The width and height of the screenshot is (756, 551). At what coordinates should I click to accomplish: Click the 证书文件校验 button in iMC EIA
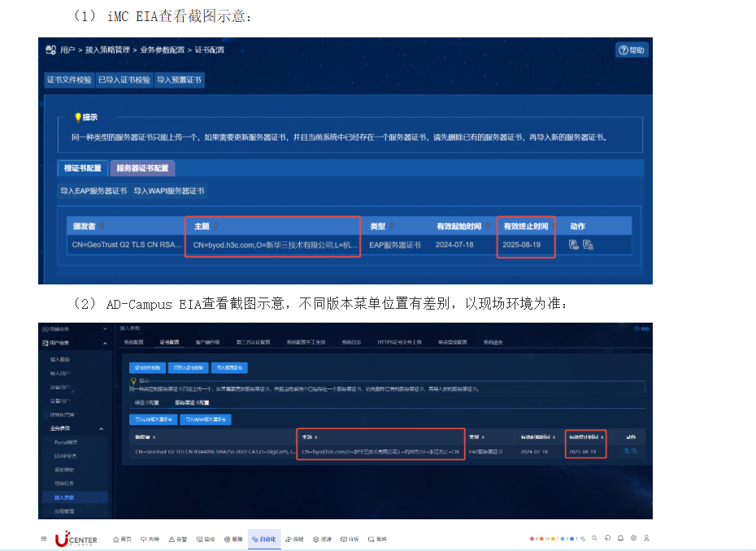69,80
